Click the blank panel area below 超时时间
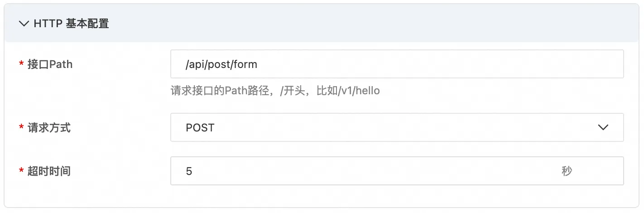Screen dimensions: 644x213 tap(322, 197)
